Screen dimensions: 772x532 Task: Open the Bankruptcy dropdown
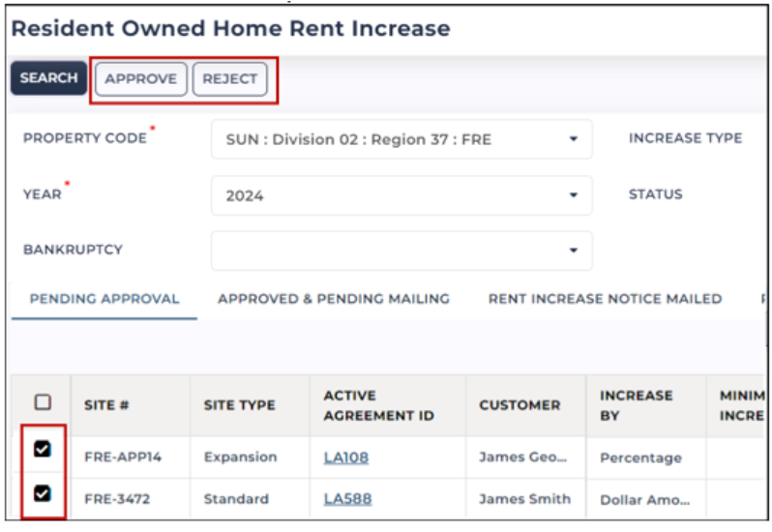point(401,251)
